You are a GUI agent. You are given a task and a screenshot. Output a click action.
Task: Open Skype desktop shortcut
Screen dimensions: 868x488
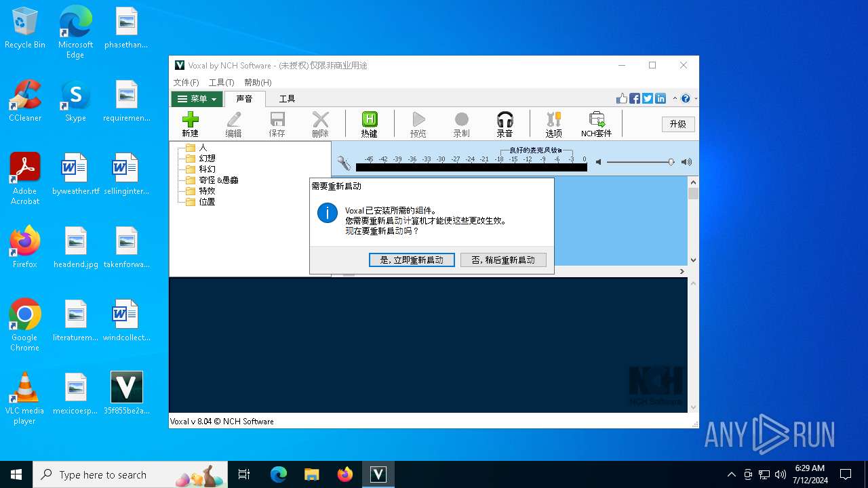(75, 102)
